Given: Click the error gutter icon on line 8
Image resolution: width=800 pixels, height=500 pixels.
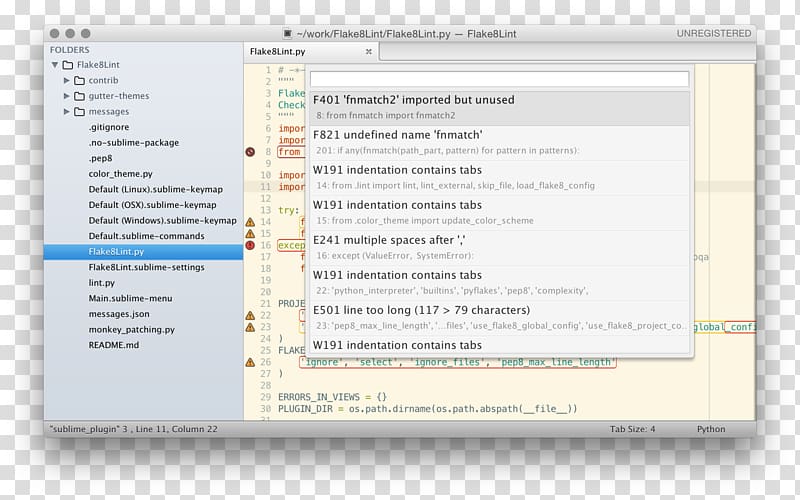Looking at the screenshot, I should tap(250, 152).
